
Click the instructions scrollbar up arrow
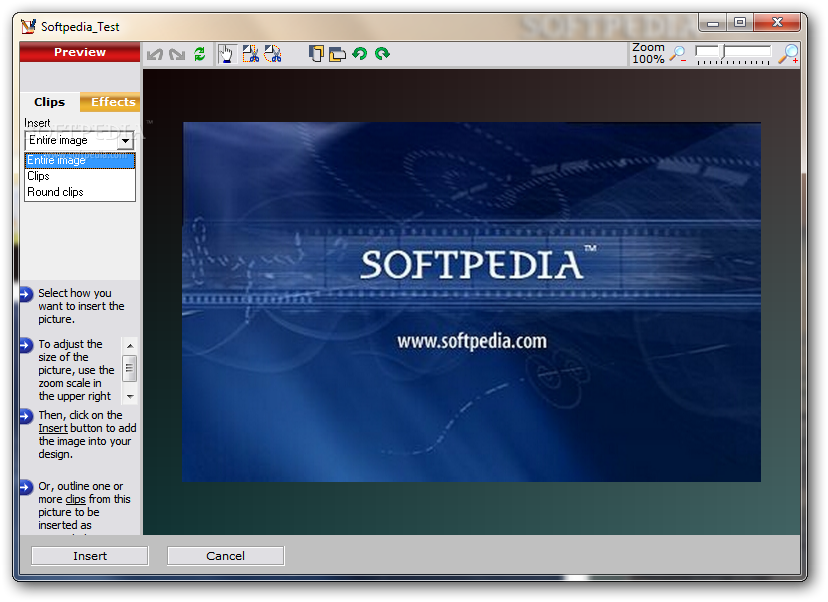coord(130,345)
